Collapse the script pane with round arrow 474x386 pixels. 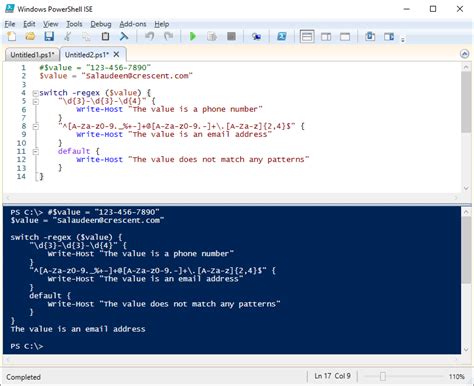click(464, 54)
